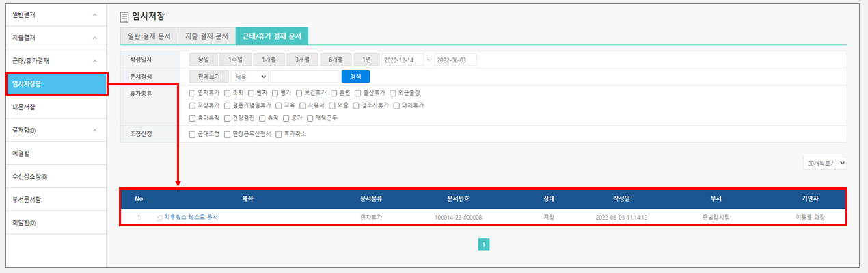Click the 준법감시팀 department cell
This screenshot has height=273, width=868.
pyautogui.click(x=716, y=218)
